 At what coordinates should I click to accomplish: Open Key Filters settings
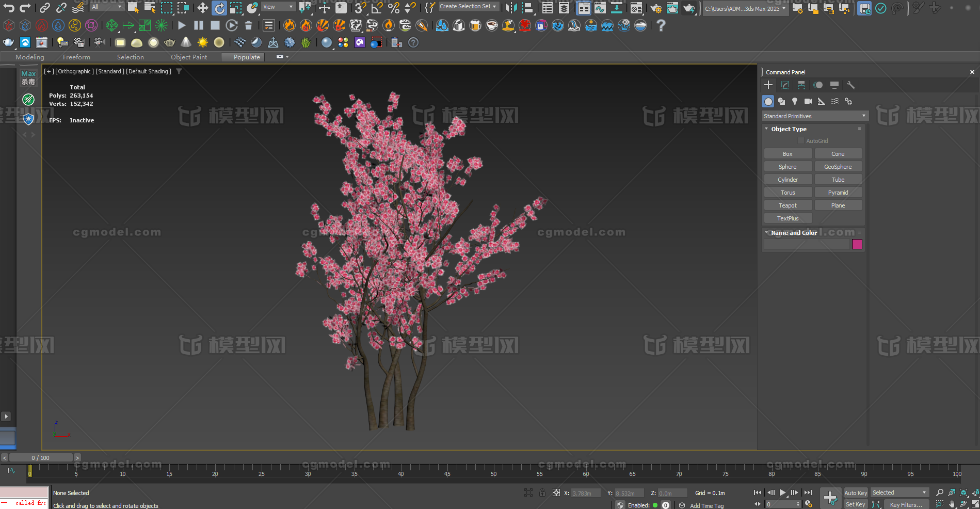[907, 504]
